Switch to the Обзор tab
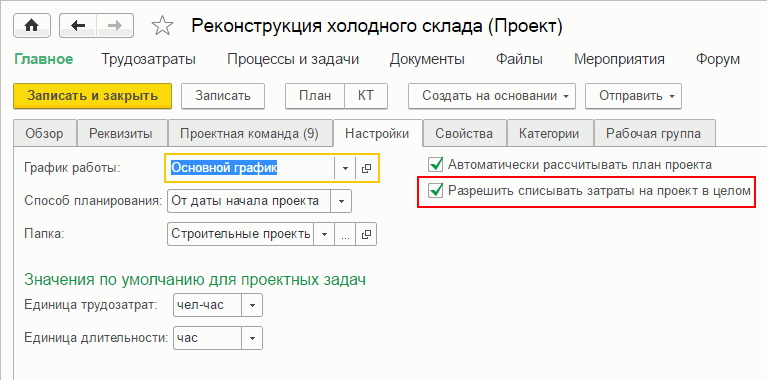 [x=45, y=133]
